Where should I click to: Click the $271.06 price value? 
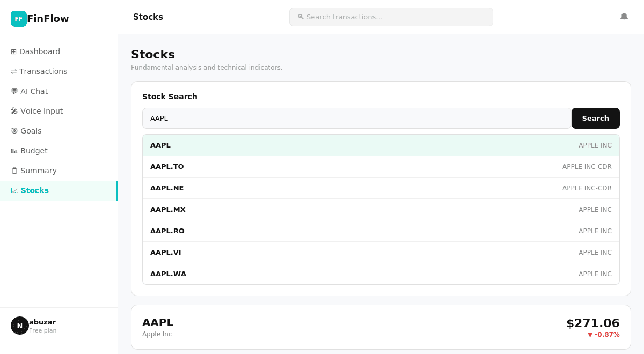point(593,323)
